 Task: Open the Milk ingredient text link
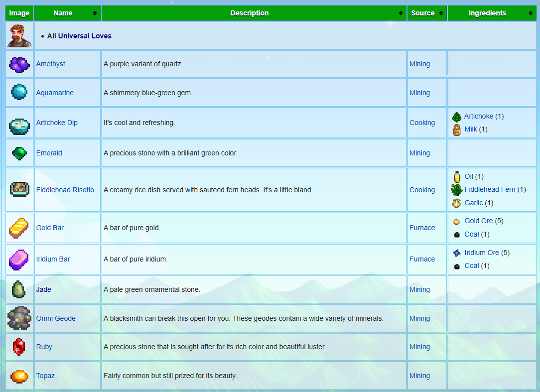pos(470,129)
